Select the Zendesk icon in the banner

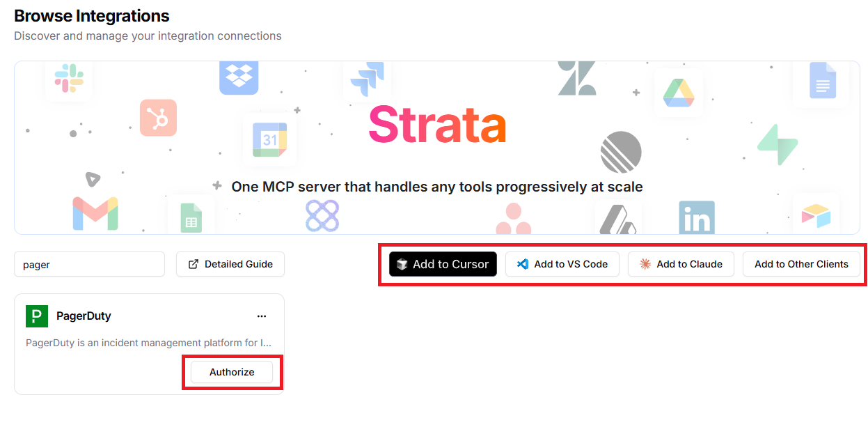tap(578, 77)
